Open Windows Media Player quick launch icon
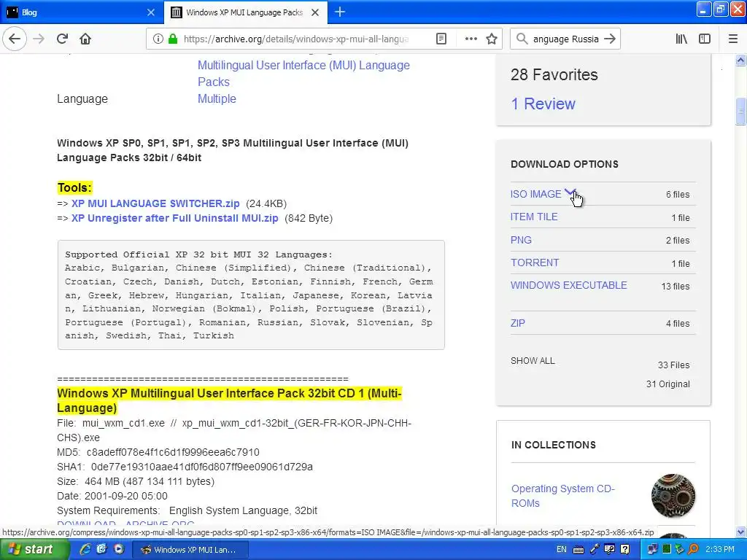Screen dimensions: 747x560 (x=119, y=550)
